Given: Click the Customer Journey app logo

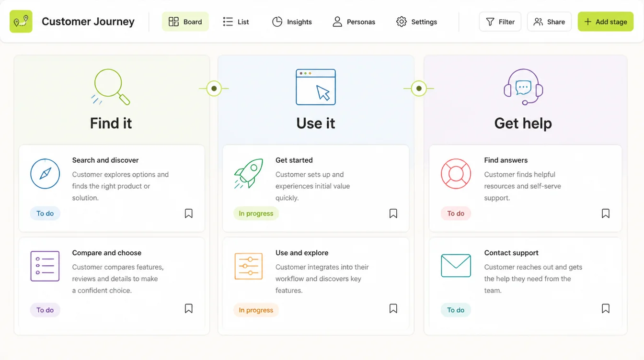Looking at the screenshot, I should pyautogui.click(x=21, y=22).
